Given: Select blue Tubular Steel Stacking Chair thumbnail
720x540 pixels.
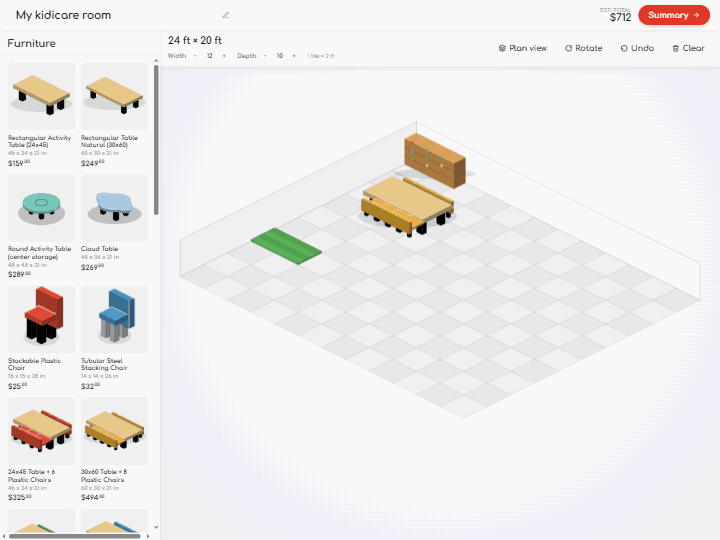Looking at the screenshot, I should click(114, 320).
